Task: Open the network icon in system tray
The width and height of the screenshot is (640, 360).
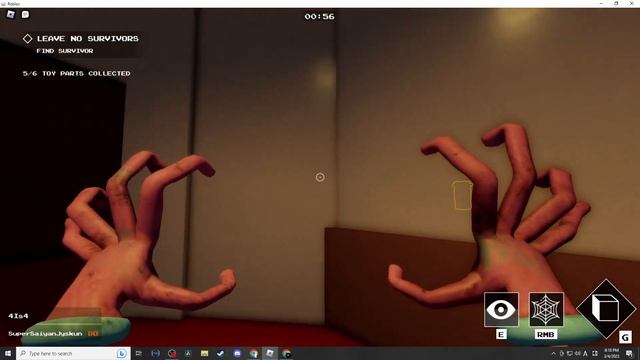Action: click(569, 353)
